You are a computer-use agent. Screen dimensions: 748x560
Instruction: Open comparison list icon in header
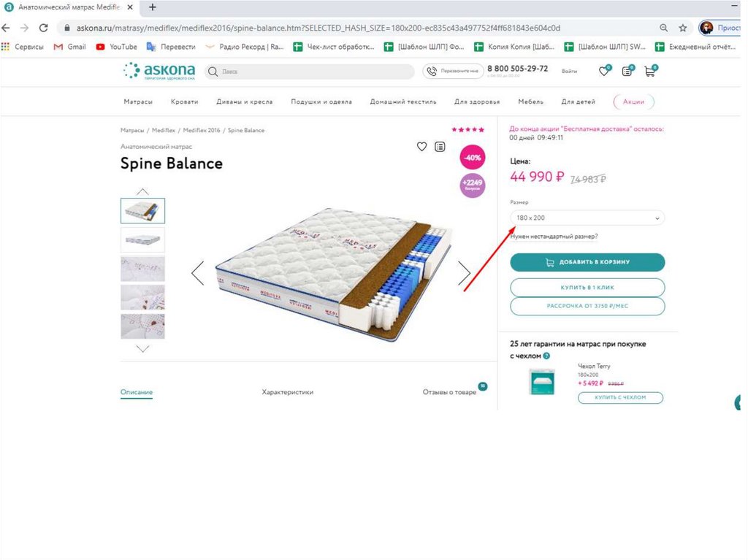(627, 71)
